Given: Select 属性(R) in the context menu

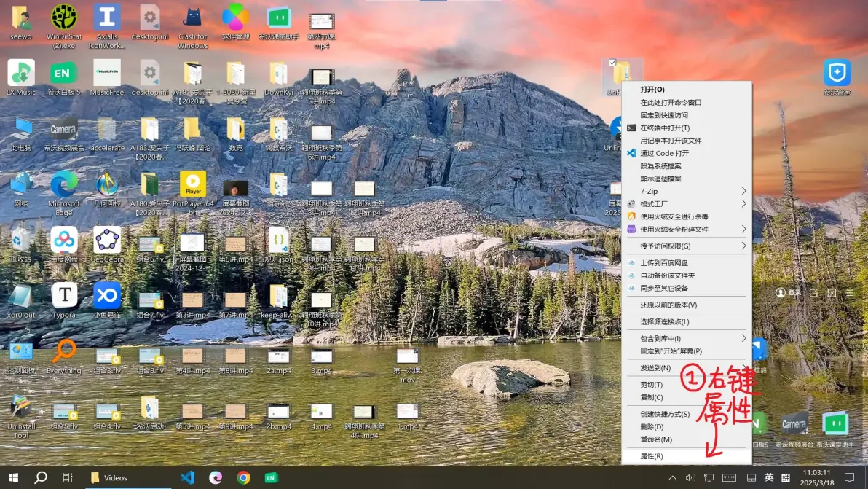Looking at the screenshot, I should click(652, 456).
